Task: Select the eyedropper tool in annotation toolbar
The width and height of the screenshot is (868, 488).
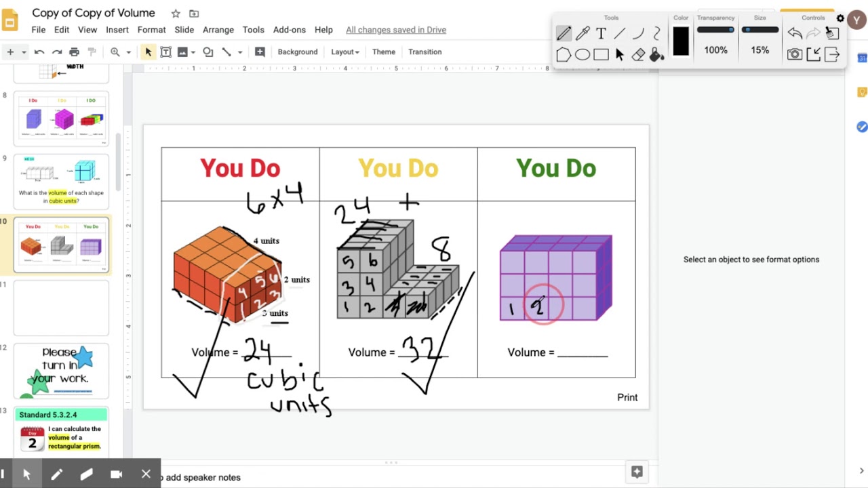Action: click(583, 33)
